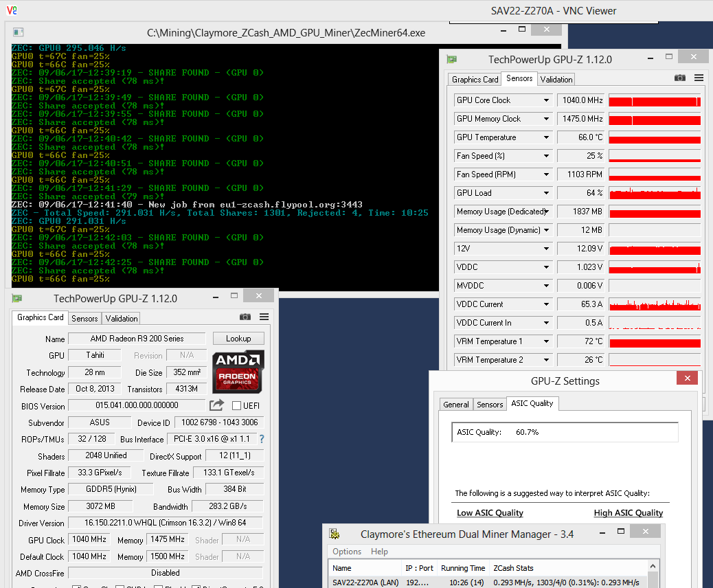Click the AMD CrossFire Disabled field
Viewport: 713px width, 588px height.
tap(166, 573)
